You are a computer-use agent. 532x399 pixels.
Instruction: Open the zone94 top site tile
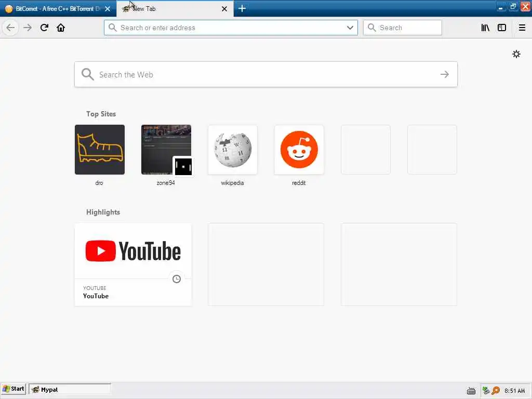click(x=166, y=150)
